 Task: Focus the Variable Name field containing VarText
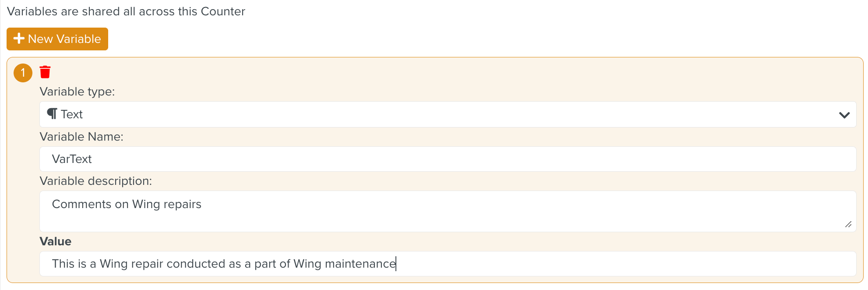448,159
